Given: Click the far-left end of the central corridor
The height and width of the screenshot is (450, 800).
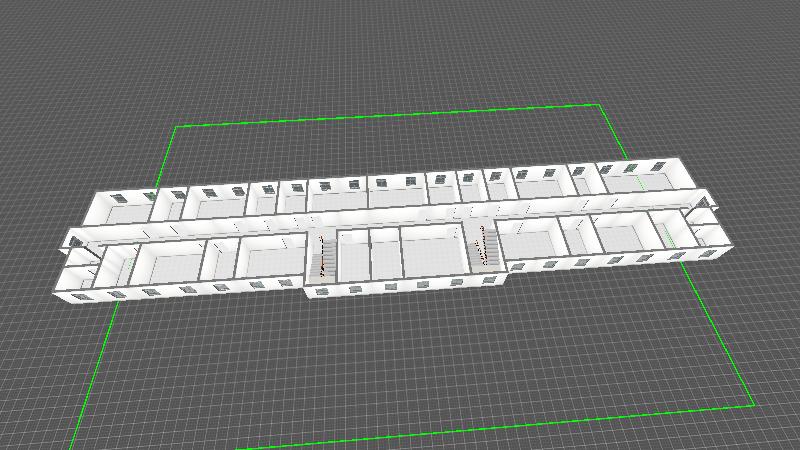Looking at the screenshot, I should point(76,241).
